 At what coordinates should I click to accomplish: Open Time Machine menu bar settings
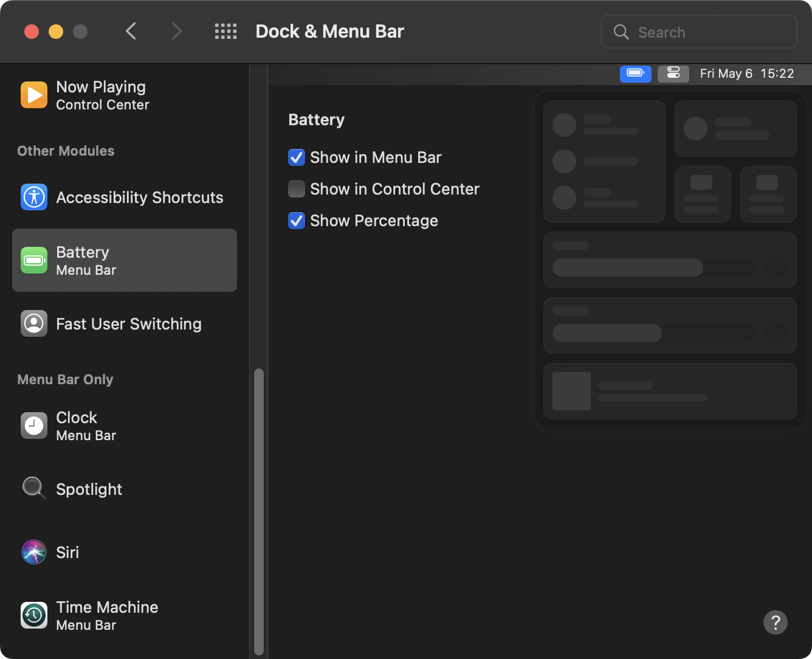tap(125, 615)
